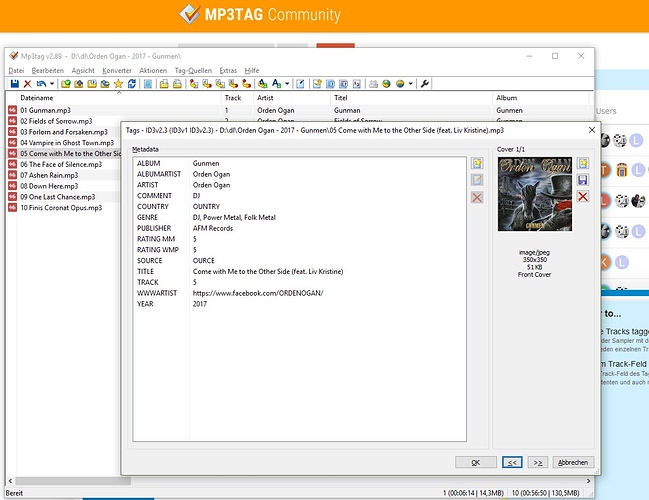Save tags with the blue floppy disk toolbar icon
The width and height of the screenshot is (649, 500).
click(14, 84)
